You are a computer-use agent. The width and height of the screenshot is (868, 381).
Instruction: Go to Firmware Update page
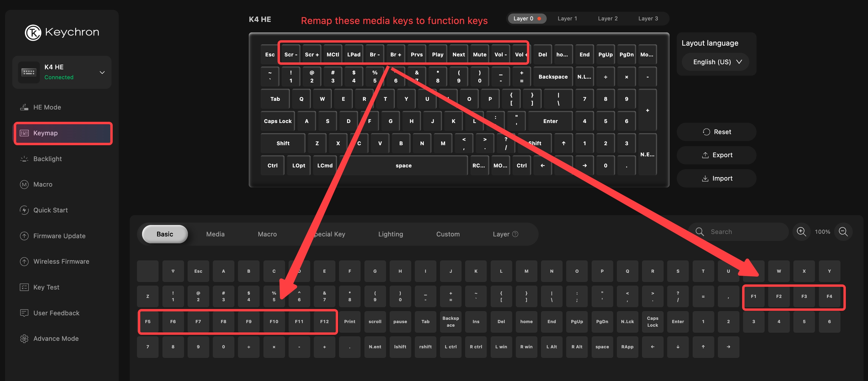coord(59,236)
